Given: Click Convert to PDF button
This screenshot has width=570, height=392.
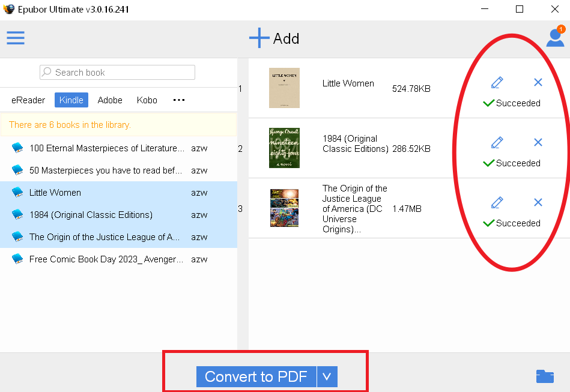Looking at the screenshot, I should pyautogui.click(x=256, y=376).
